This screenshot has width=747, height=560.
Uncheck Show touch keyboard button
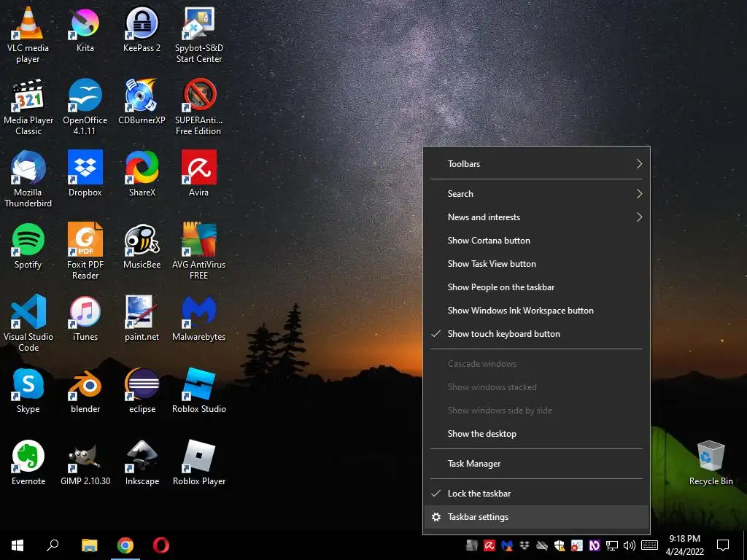point(536,334)
